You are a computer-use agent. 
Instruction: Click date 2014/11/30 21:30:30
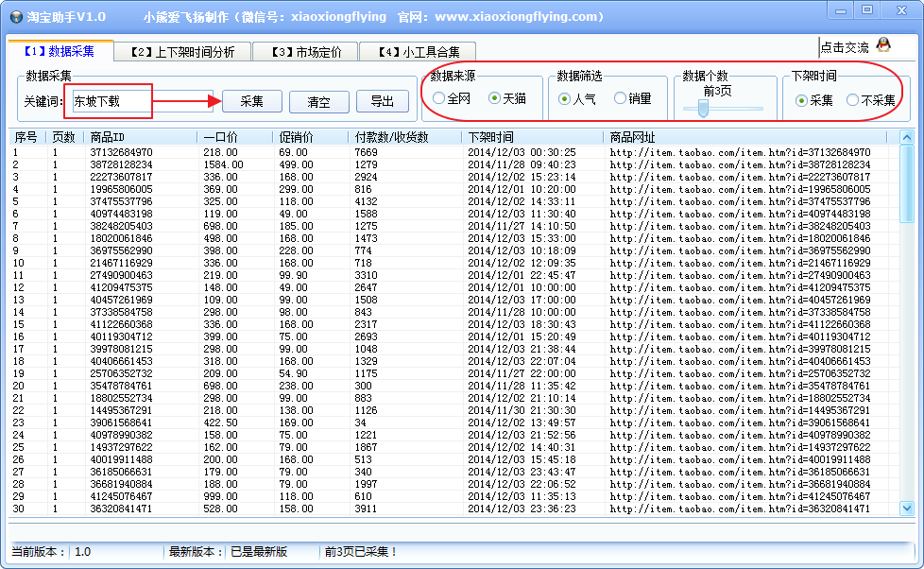[522, 411]
